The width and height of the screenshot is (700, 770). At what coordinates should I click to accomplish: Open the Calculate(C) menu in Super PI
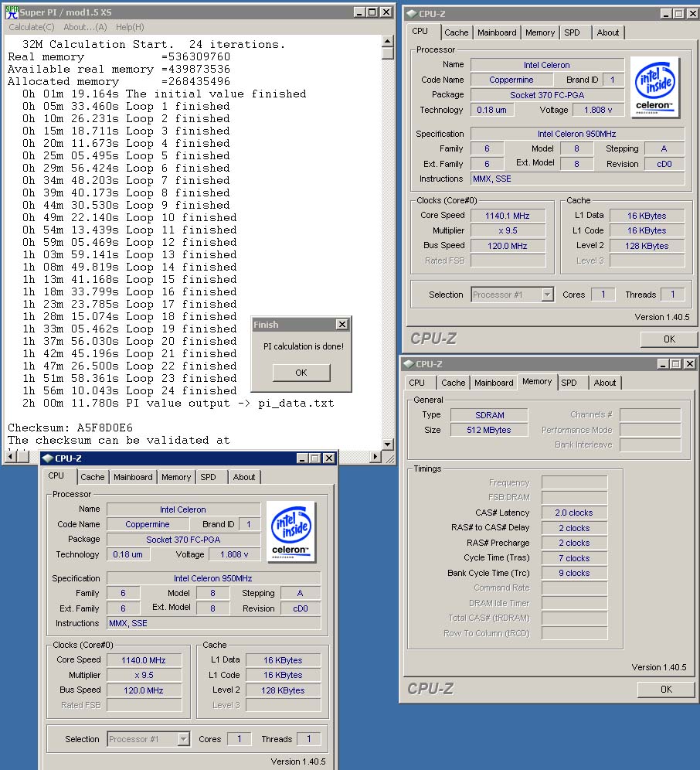[32, 27]
